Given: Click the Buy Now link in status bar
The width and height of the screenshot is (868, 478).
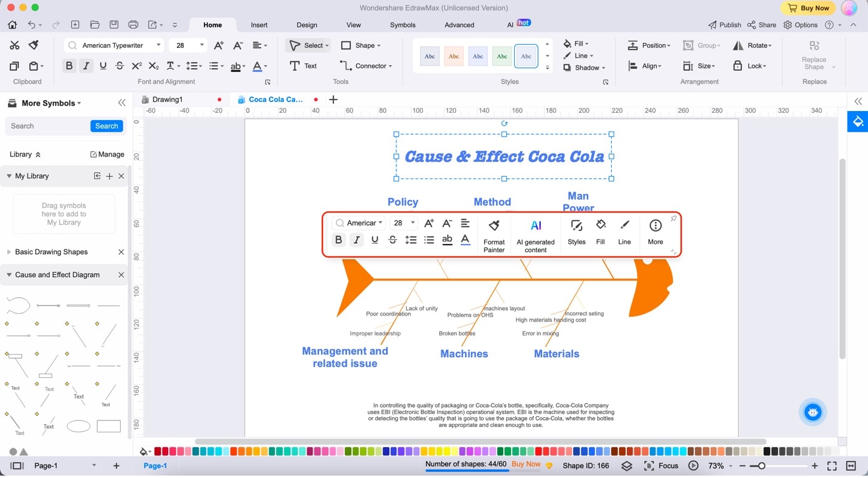Looking at the screenshot, I should 526,464.
